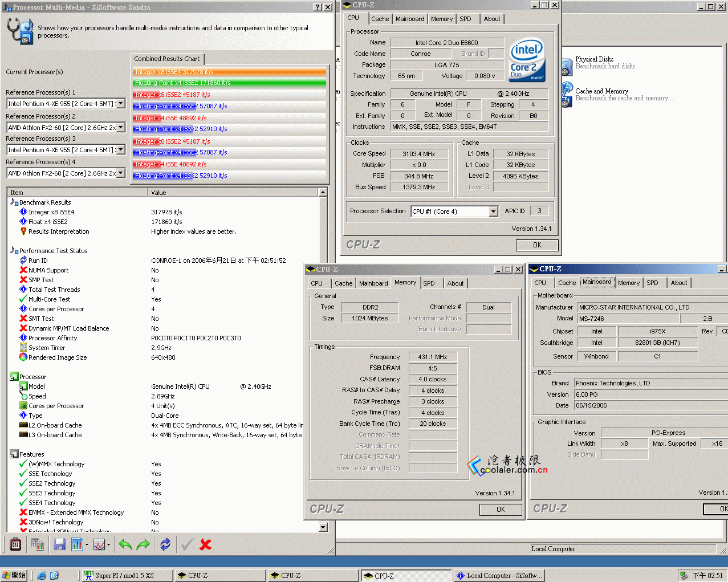Click the orange Integer x8 iSSE4 result bar
The width and height of the screenshot is (728, 582).
coord(230,72)
